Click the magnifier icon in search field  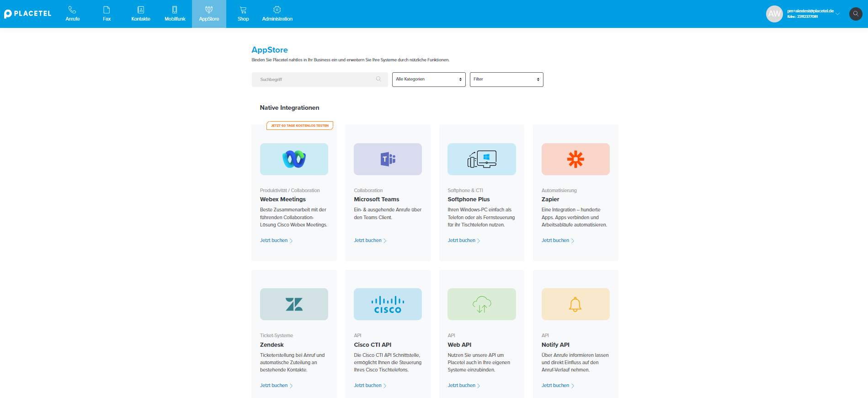[378, 79]
